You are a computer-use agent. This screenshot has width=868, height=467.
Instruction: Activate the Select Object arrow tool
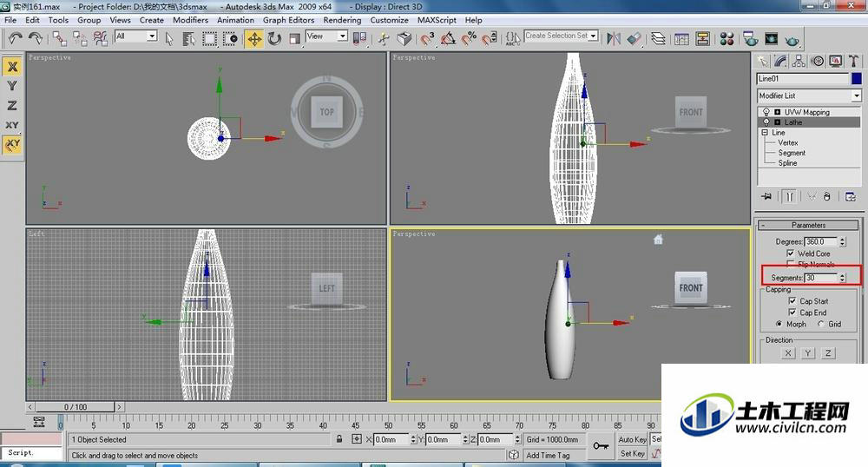(169, 39)
